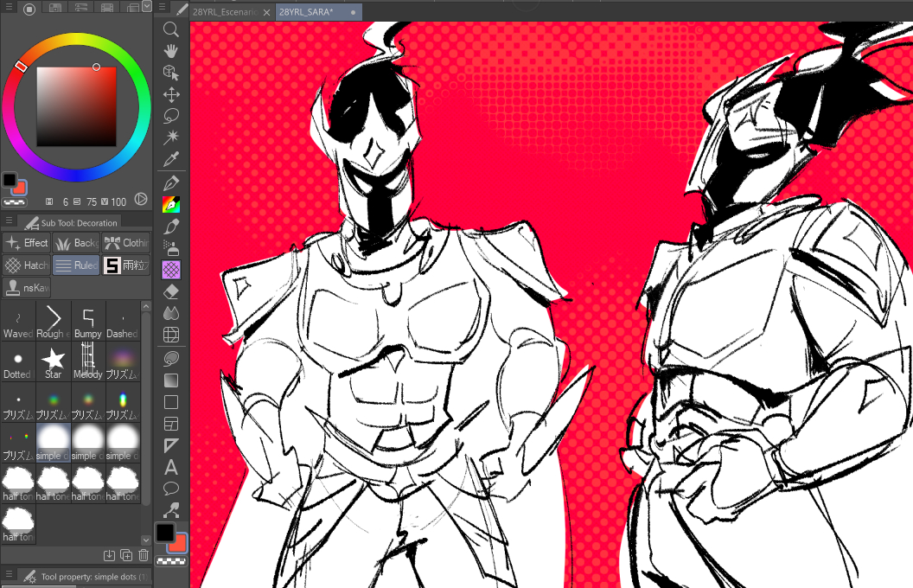Click trash icon to delete sub tool
This screenshot has height=588, width=913.
point(144,555)
